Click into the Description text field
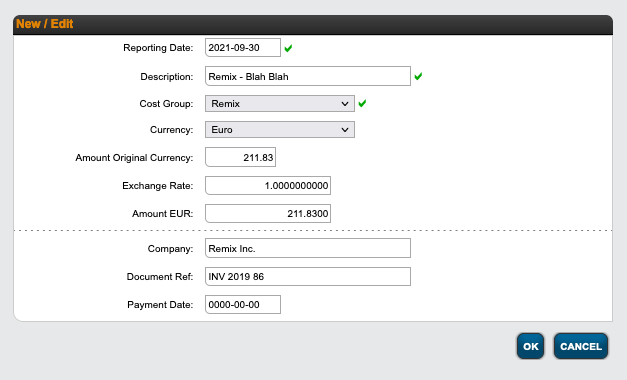 tap(308, 76)
